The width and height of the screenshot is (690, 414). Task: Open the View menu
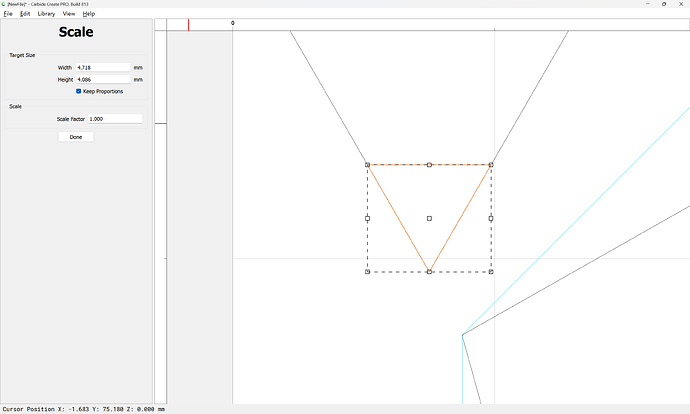click(69, 14)
